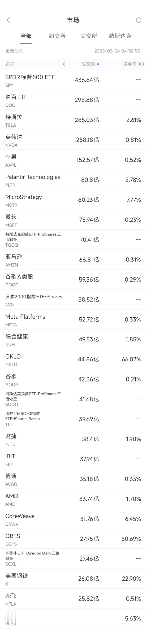Click the left chevron beside 名称 header
Image resolution: width=146 pixels, height=644 pixels.
64,64
